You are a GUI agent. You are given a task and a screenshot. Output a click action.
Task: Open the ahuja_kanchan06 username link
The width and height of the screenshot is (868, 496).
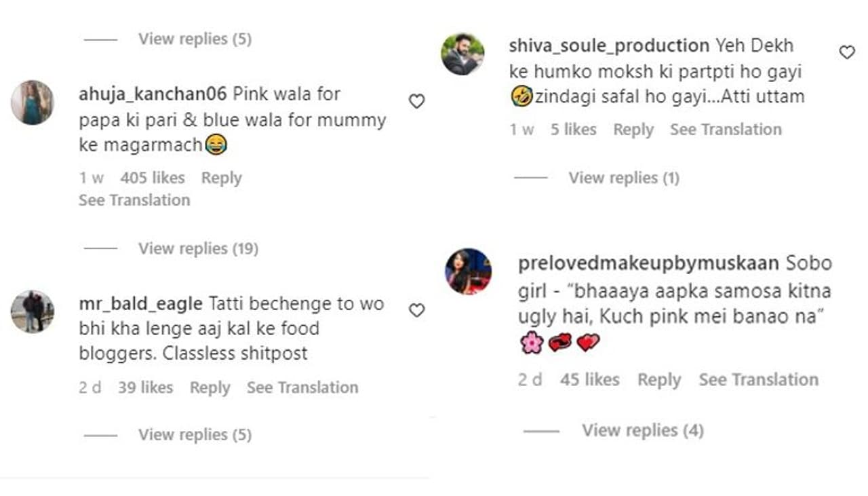tap(153, 94)
